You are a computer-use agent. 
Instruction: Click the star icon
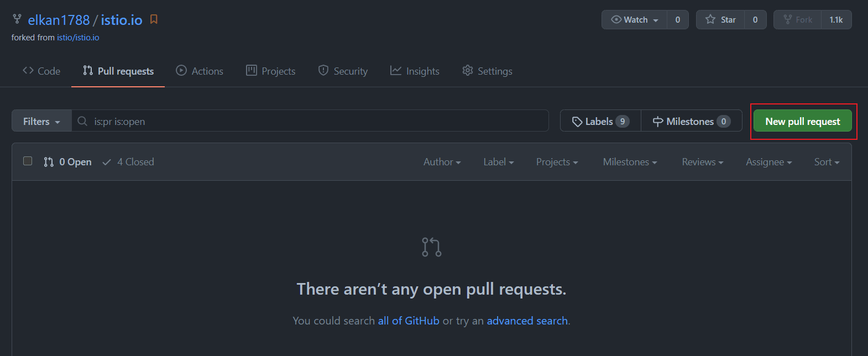[x=710, y=19]
